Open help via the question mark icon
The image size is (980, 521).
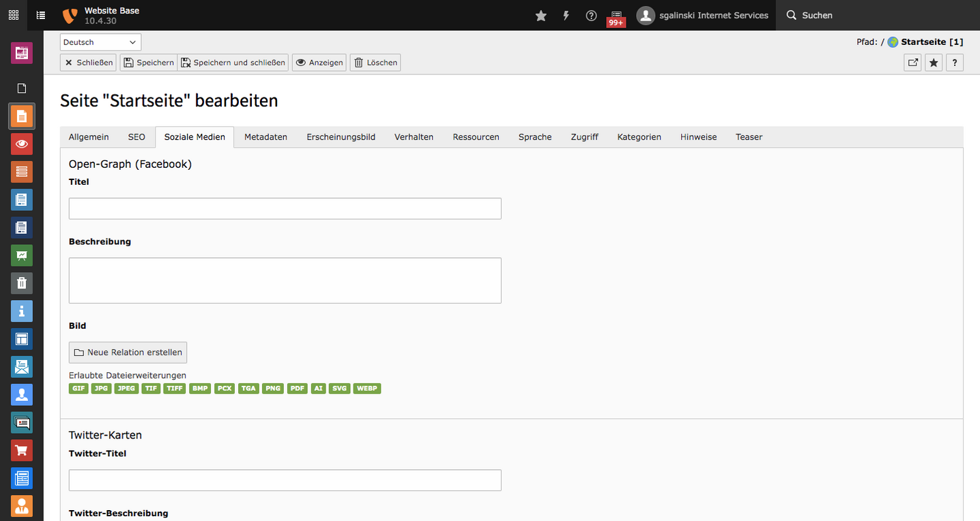click(591, 15)
